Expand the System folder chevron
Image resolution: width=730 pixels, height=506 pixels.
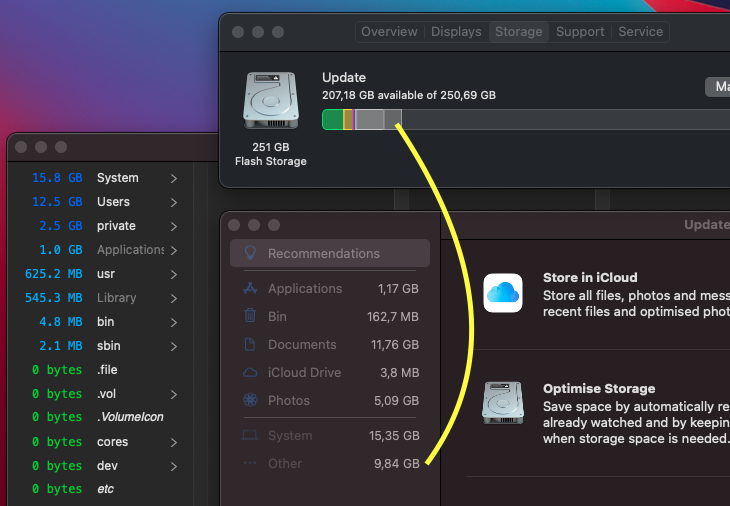(174, 178)
